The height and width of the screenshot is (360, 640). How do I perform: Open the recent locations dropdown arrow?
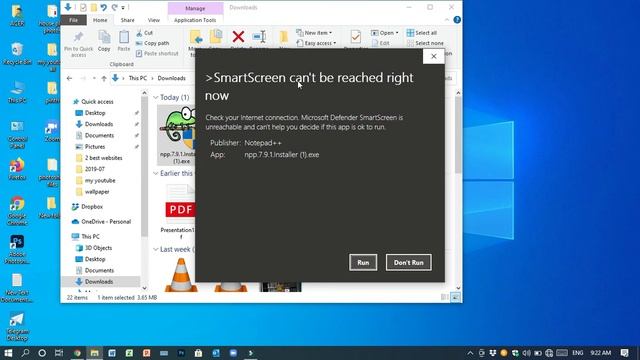pyautogui.click(x=94, y=78)
